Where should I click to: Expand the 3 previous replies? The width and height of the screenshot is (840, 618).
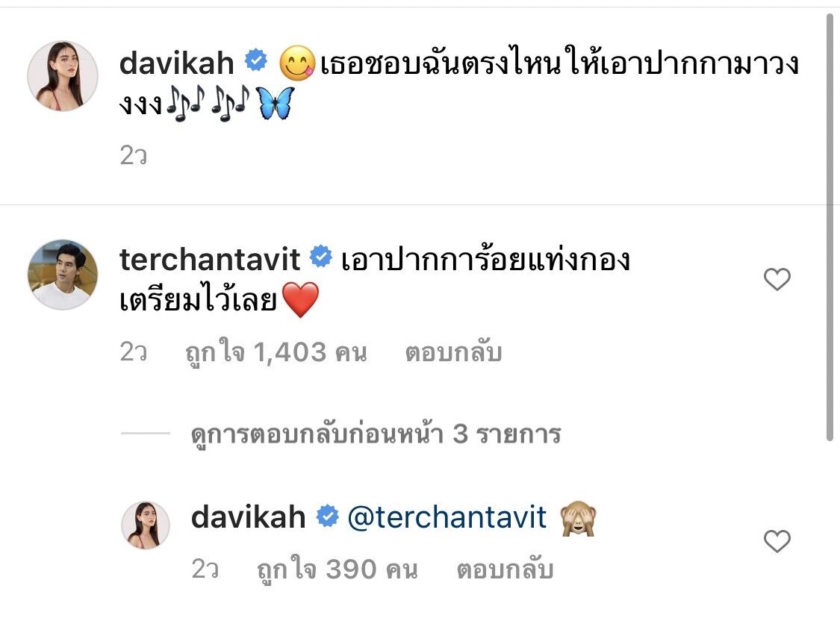coord(376,434)
